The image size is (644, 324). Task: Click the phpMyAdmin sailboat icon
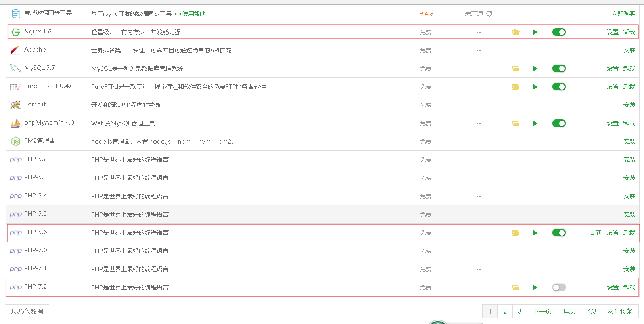(x=15, y=123)
